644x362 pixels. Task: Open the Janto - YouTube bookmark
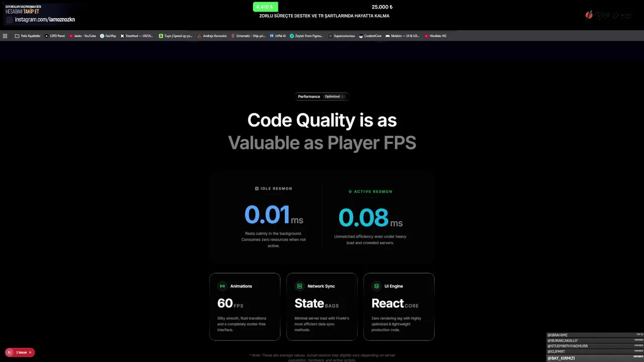[x=83, y=36]
